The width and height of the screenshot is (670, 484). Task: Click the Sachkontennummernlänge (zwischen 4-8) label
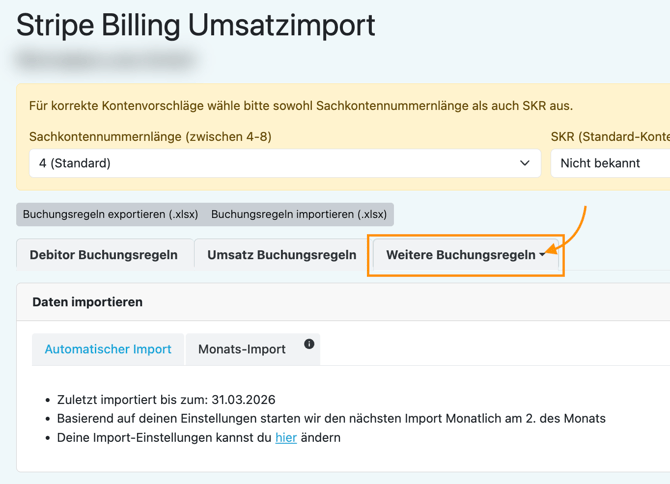[x=150, y=136]
